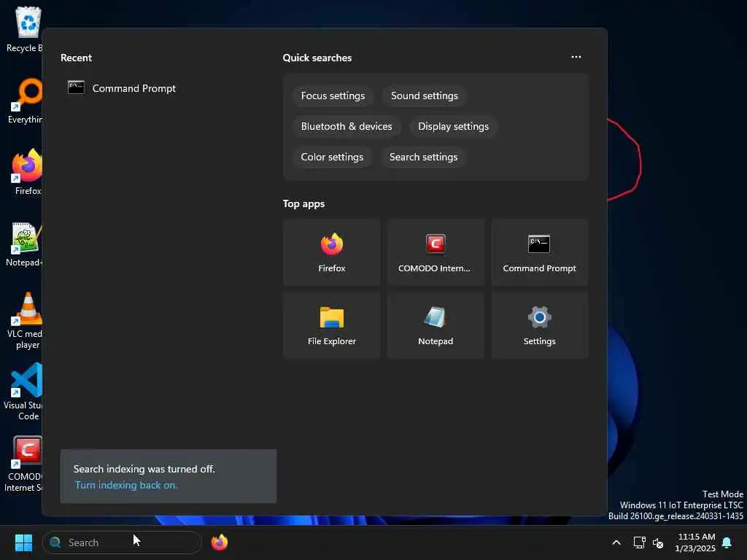747x560 pixels.
Task: Open Settings from Top apps
Action: point(539,325)
